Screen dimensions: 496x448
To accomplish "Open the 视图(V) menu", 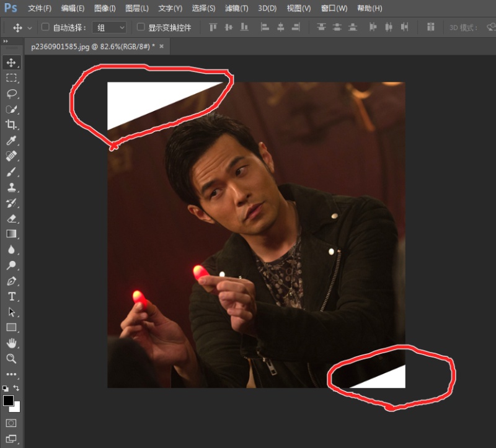I will [x=299, y=8].
